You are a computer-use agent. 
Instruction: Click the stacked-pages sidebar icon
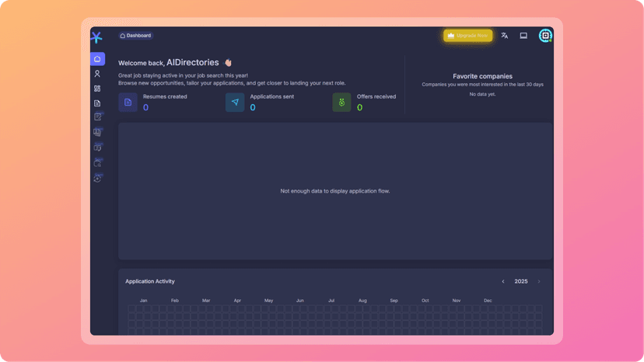(x=97, y=132)
